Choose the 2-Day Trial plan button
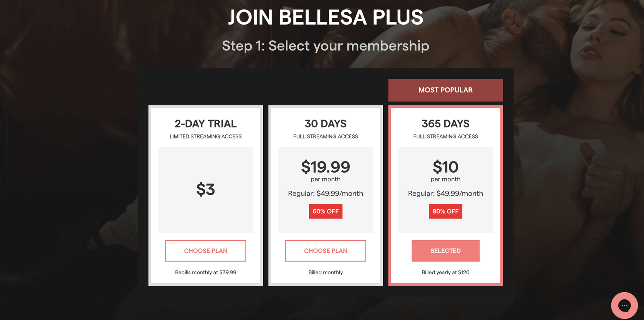644x320 pixels. 206,251
